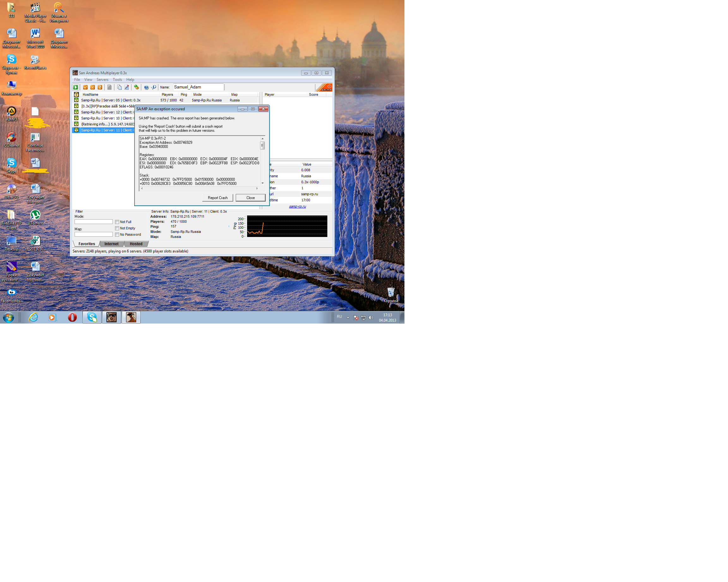Click the orange Refresh Server toolbar icon
The width and height of the screenshot is (728, 582).
coord(100,87)
